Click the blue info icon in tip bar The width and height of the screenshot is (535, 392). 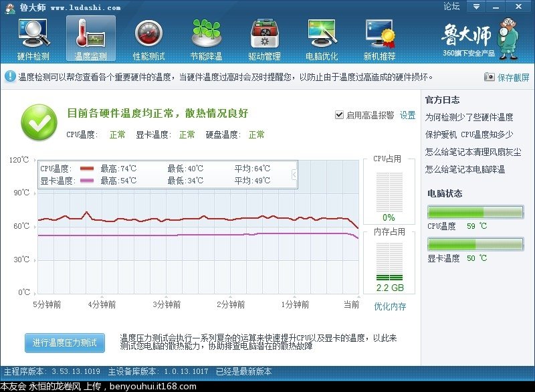point(10,76)
